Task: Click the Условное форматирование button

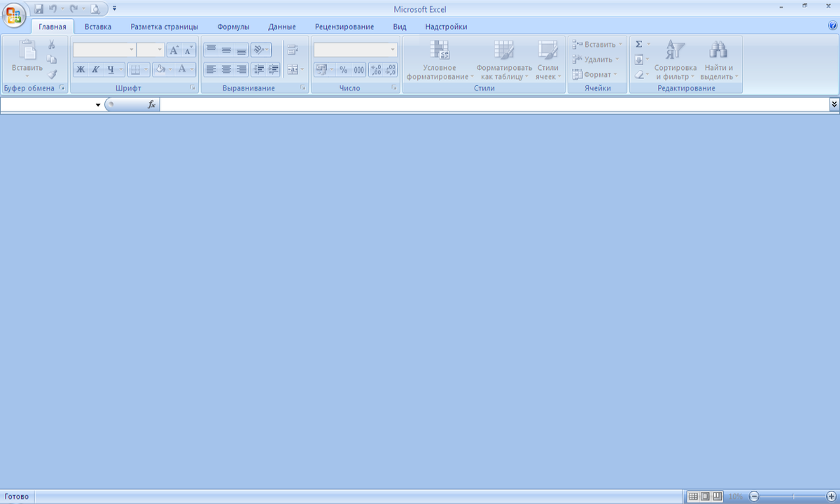Action: coord(440,60)
